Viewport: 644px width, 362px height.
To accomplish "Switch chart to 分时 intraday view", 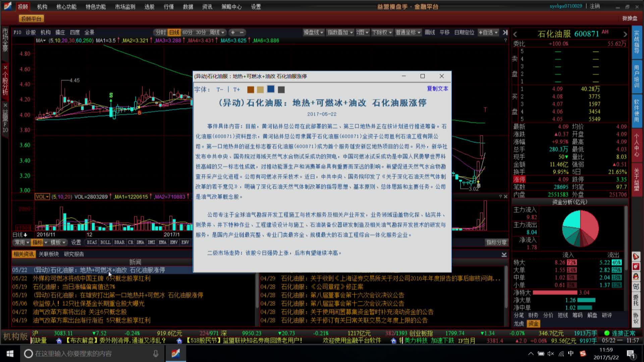I will [x=161, y=33].
